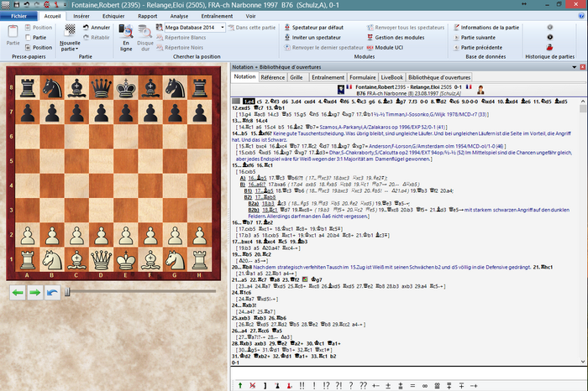The width and height of the screenshot is (588, 391).
Task: Click the move 1.e4 in notation
Action: coord(249,102)
